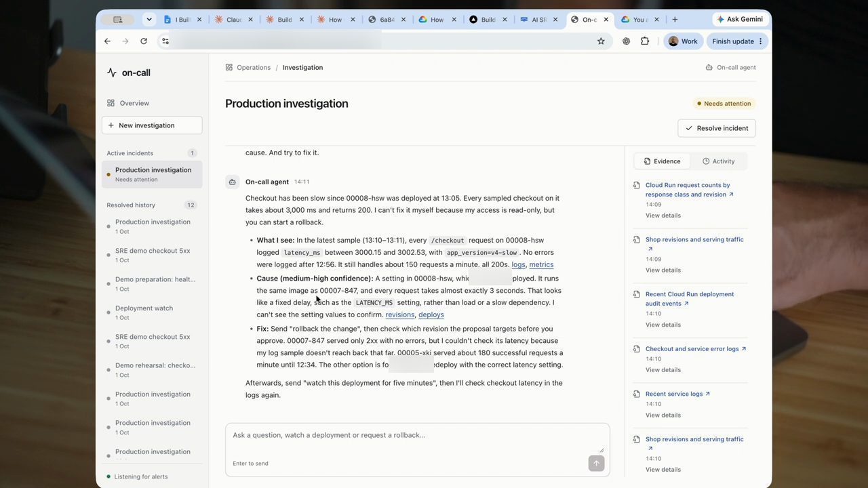The width and height of the screenshot is (868, 488).
Task: Send the message with the arrow button
Action: (596, 464)
